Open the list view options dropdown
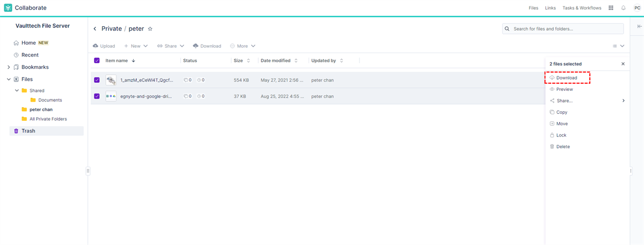This screenshot has height=245, width=644. click(x=618, y=46)
